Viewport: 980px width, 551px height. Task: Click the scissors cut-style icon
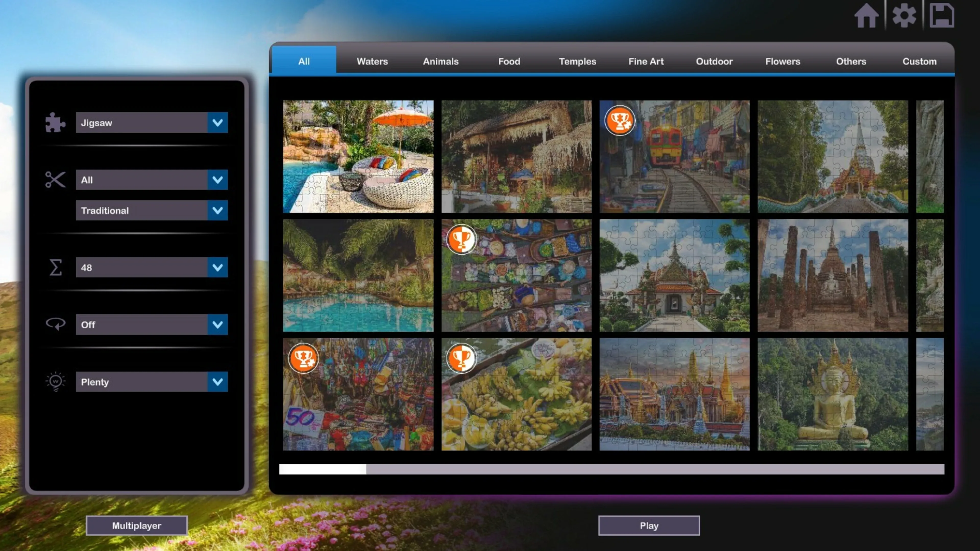pyautogui.click(x=55, y=180)
